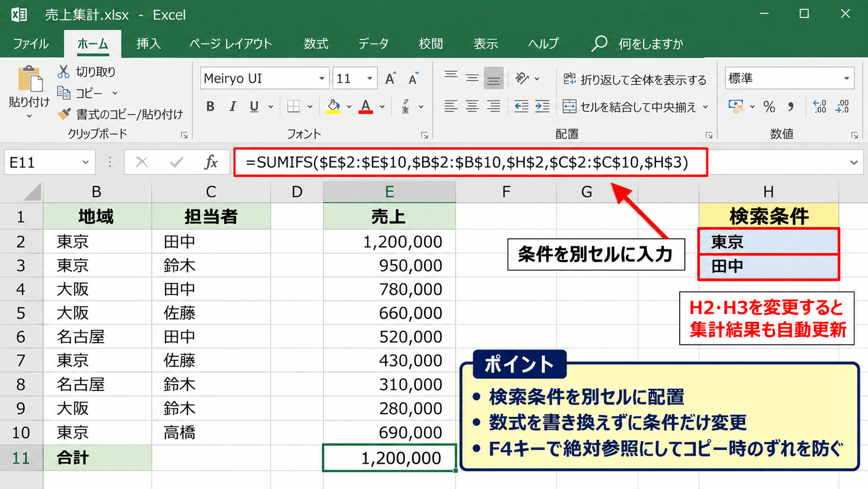Toggle wrap text (折り返して全体を表示する)

coord(635,79)
